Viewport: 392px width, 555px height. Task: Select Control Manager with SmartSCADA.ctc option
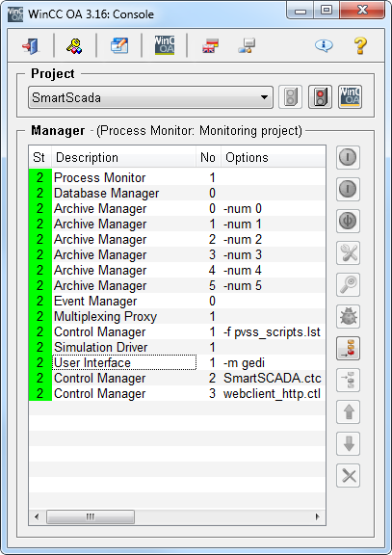tap(177, 378)
